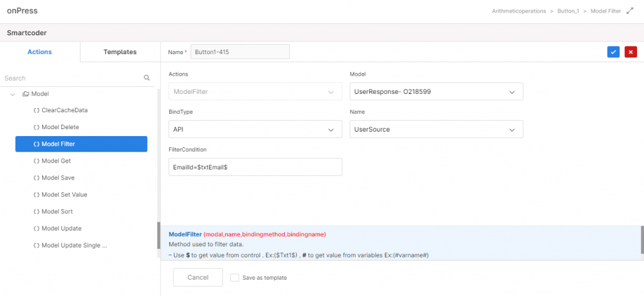Click the actions list vertical scrollbar

(x=158, y=235)
